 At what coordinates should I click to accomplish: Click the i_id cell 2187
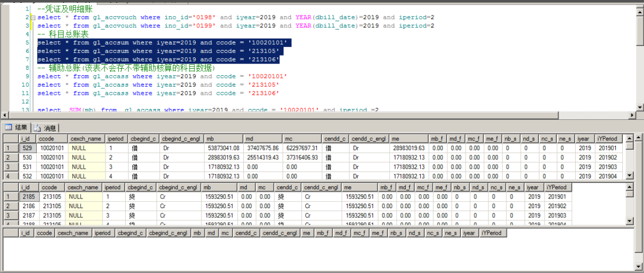point(30,216)
